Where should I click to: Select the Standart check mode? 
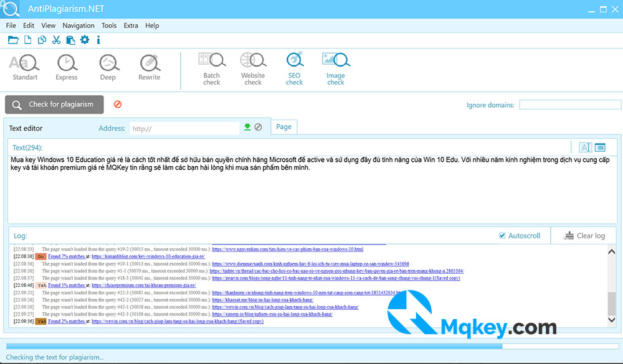tap(25, 67)
